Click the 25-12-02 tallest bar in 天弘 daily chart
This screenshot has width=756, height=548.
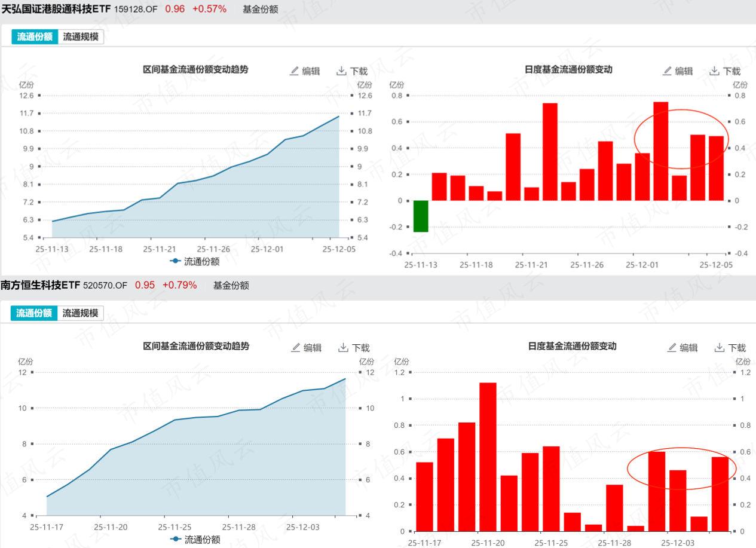coord(660,151)
